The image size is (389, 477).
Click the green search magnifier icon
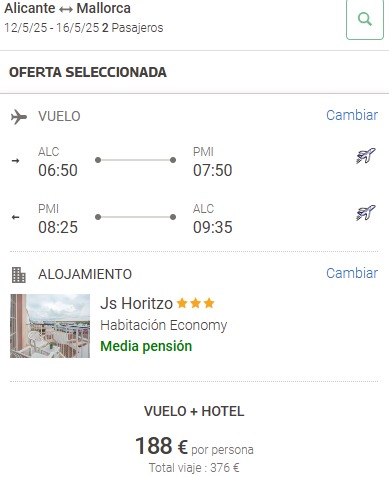pos(365,19)
